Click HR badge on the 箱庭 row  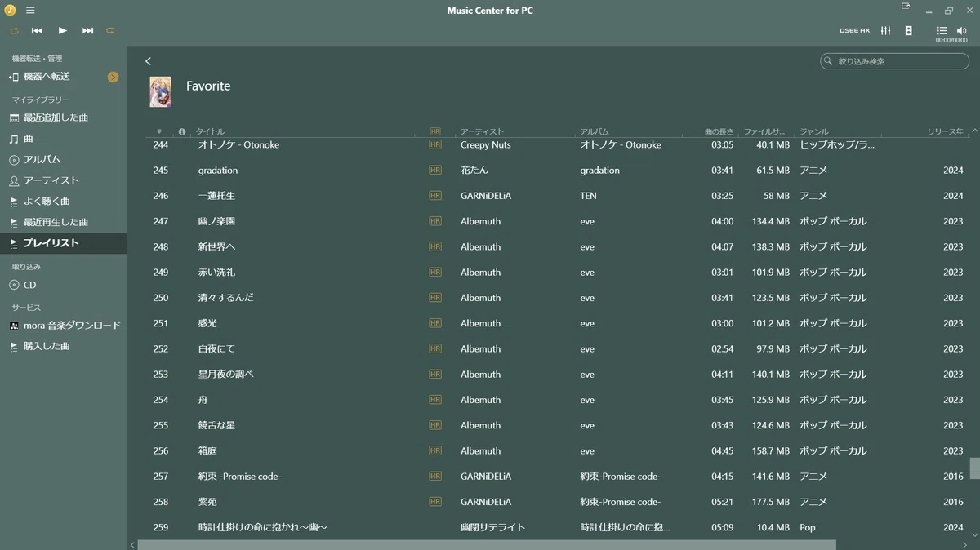click(435, 450)
